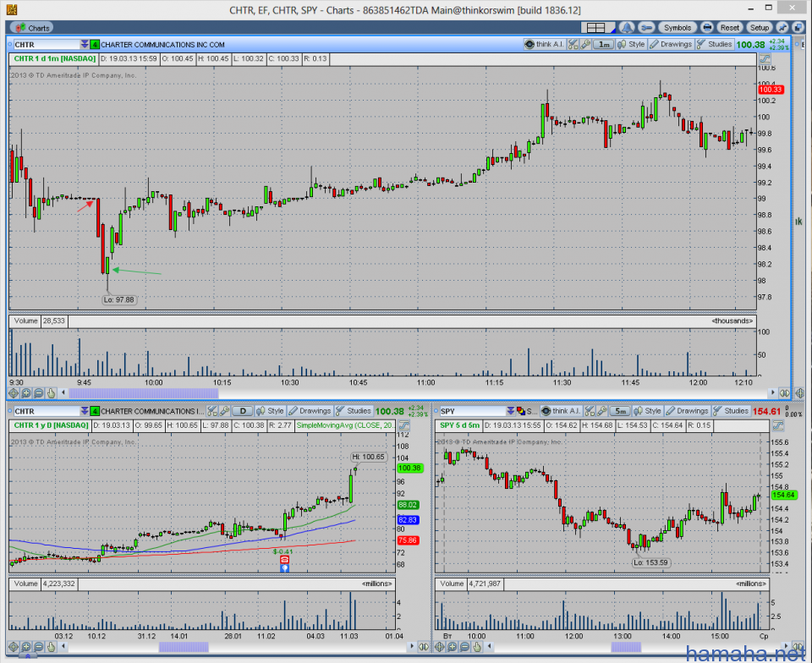Click the edit studies flask icon in top CHTR chart

pos(573,45)
